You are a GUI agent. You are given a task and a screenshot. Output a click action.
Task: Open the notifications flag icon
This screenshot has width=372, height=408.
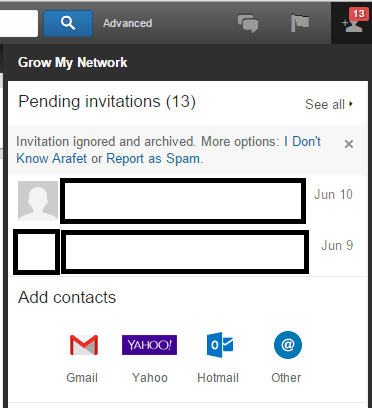click(300, 23)
